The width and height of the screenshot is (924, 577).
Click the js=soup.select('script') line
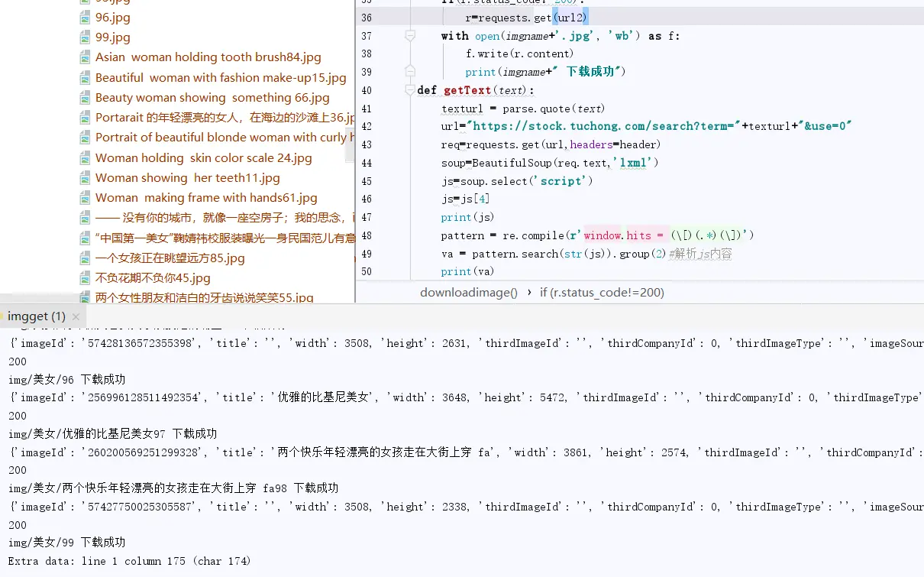point(517,181)
